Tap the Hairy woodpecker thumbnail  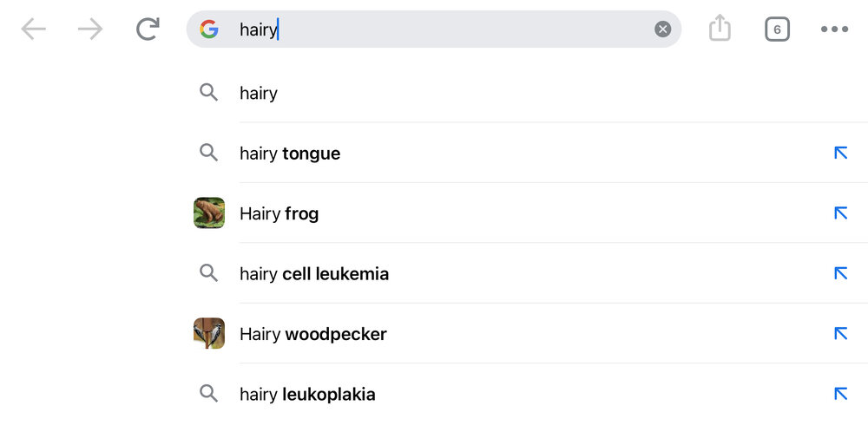point(209,334)
